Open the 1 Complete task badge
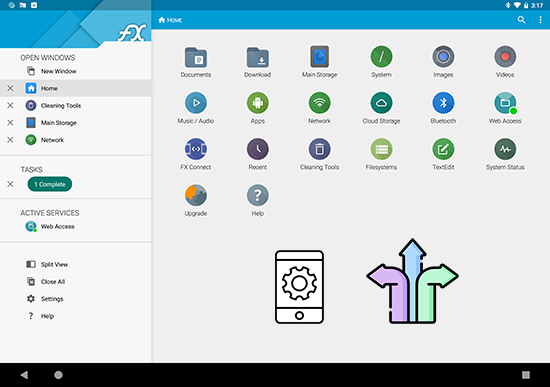 click(50, 184)
